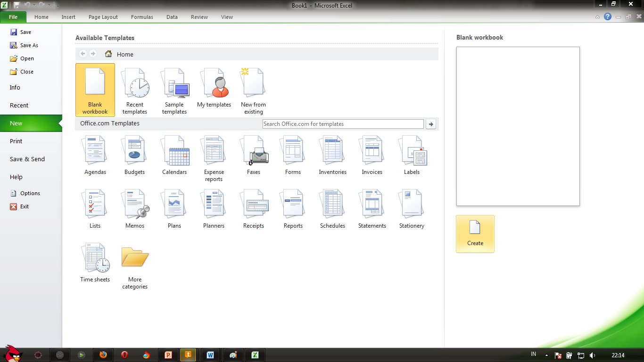The image size is (644, 362).
Task: Go to the Print section
Action: tap(16, 141)
